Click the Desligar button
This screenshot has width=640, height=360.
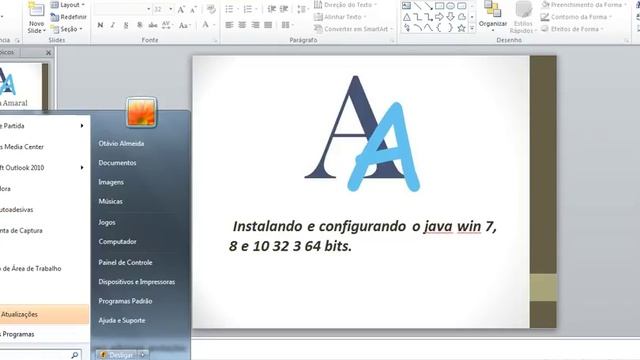coord(117,355)
